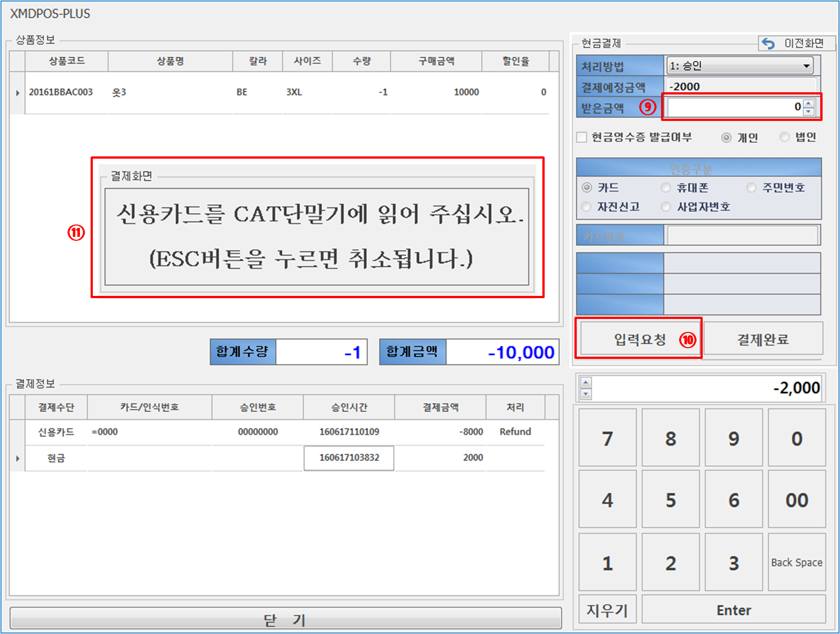Click the 수량 column header
Screen dimensions: 840x634
pyautogui.click(x=362, y=61)
